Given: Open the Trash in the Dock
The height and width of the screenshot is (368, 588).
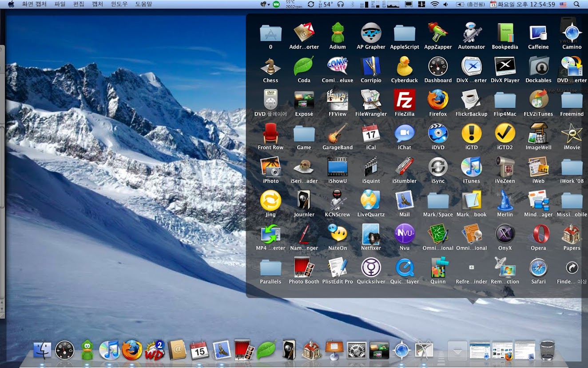Looking at the screenshot, I should (548, 350).
